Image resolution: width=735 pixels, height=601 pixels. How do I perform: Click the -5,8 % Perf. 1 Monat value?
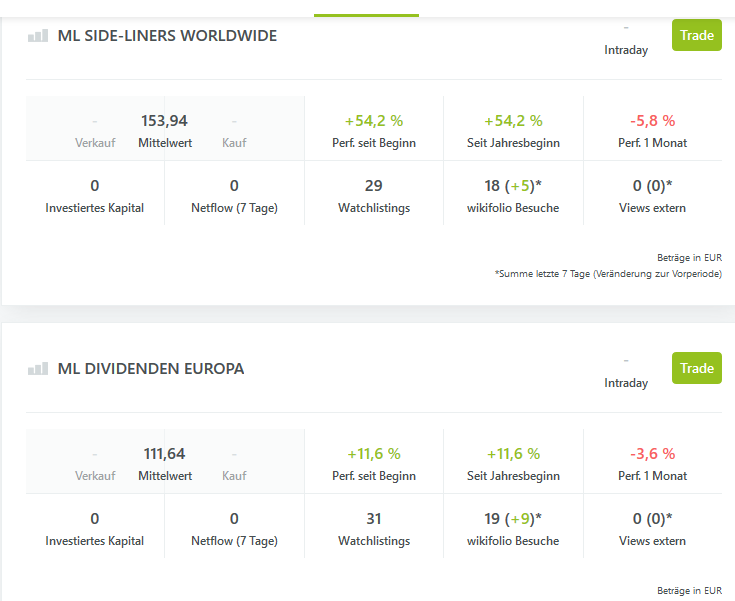[x=652, y=121]
